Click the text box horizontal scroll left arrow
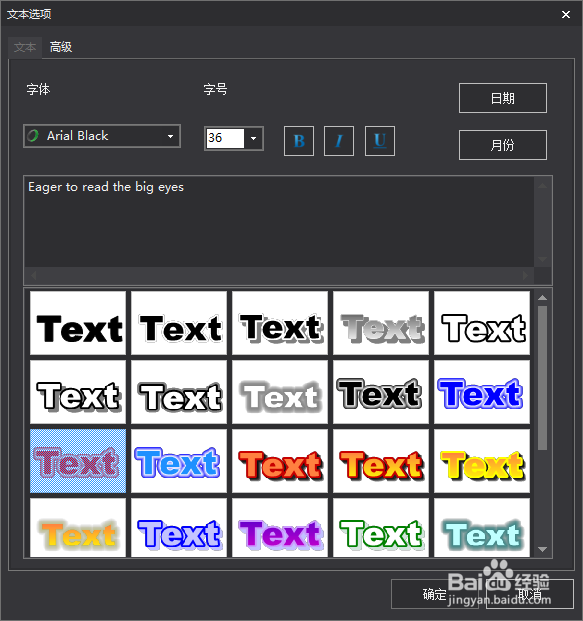This screenshot has height=621, width=583. coord(34,275)
